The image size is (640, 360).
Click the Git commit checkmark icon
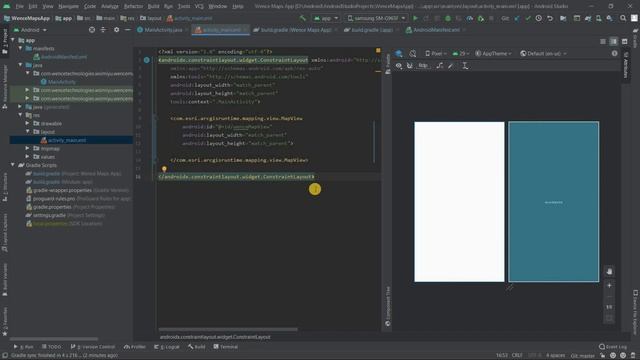tap(528, 18)
